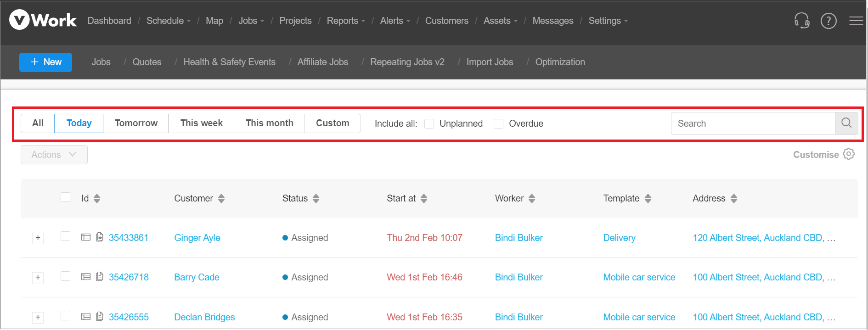The image size is (868, 330).
Task: Open the Alerts dropdown menu
Action: tap(395, 21)
